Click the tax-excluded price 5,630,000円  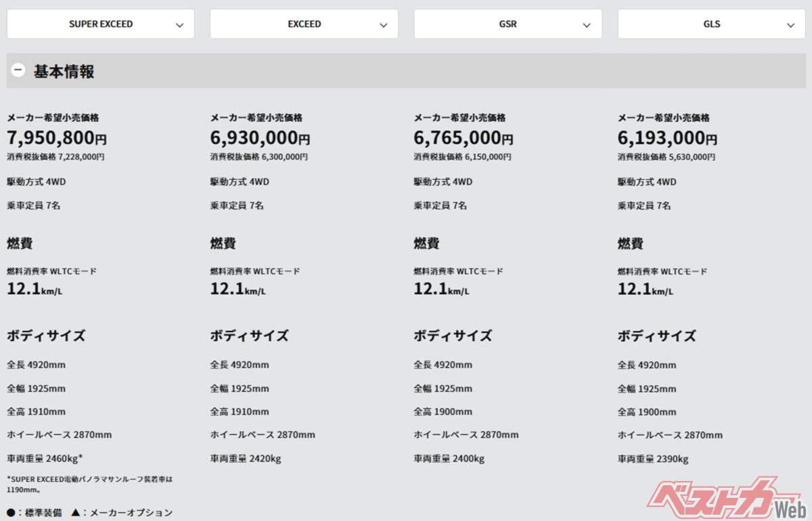click(667, 157)
